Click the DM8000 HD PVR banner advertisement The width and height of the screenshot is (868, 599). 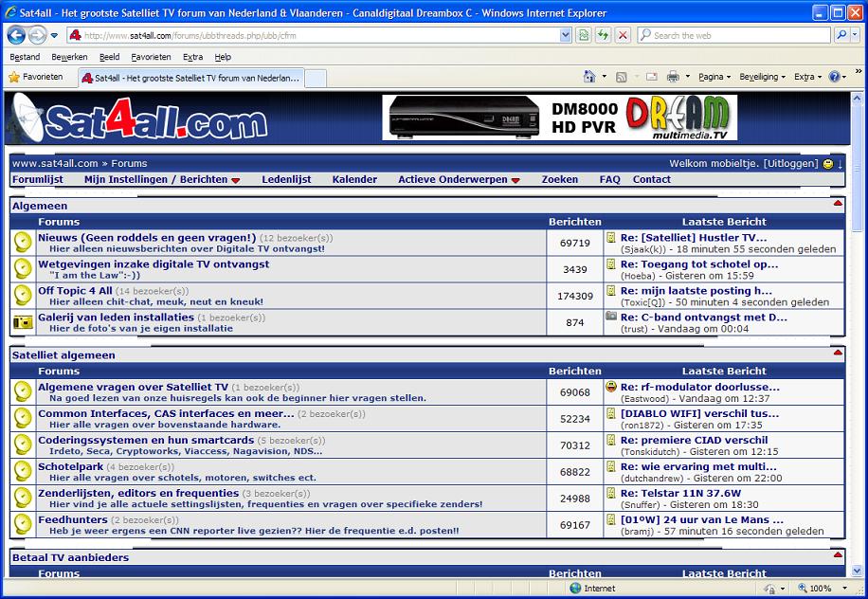[559, 118]
